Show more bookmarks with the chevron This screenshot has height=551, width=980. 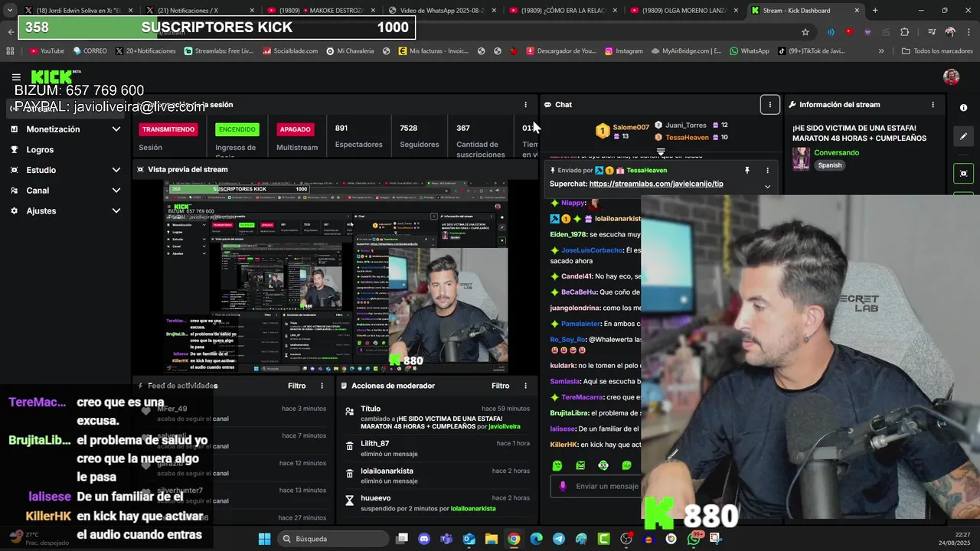click(x=881, y=51)
